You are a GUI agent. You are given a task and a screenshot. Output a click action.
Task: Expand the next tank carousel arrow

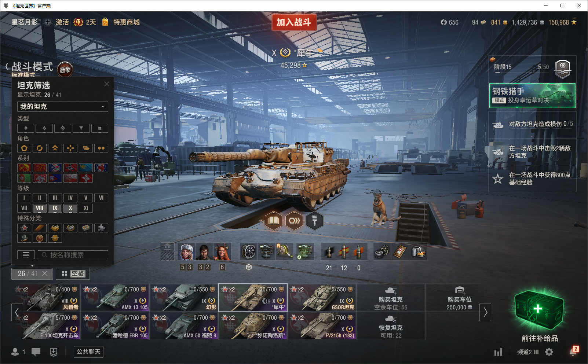click(485, 312)
